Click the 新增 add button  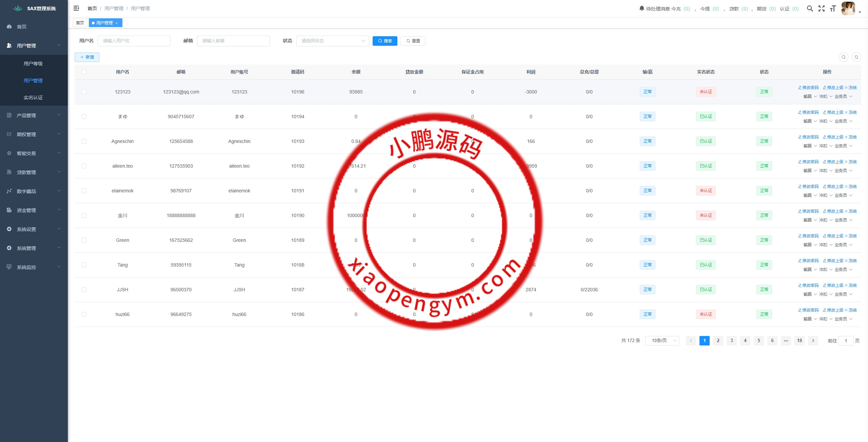pyautogui.click(x=87, y=57)
